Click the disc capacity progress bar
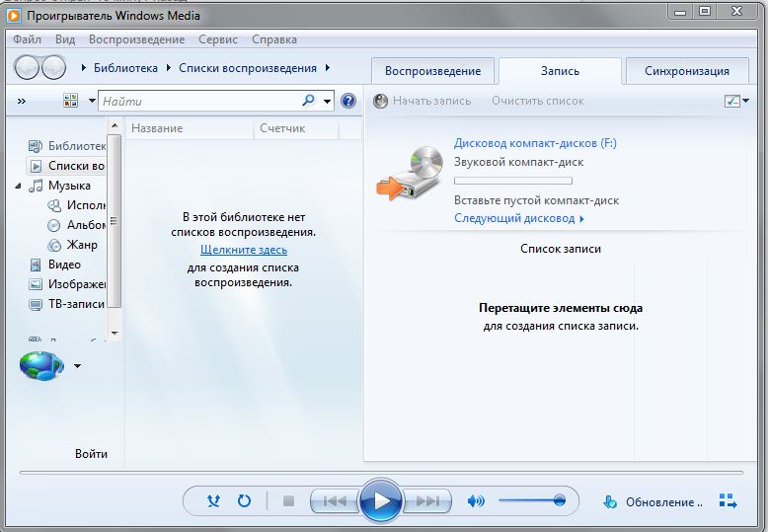 (512, 181)
